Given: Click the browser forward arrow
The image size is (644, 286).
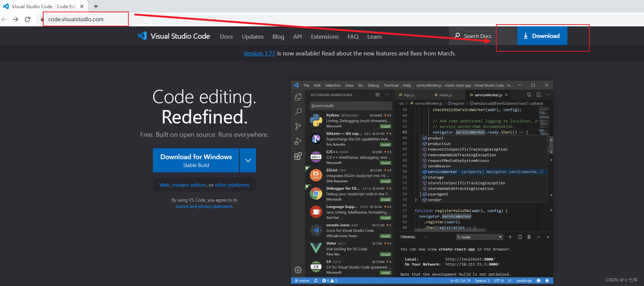Looking at the screenshot, I should pyautogui.click(x=16, y=19).
